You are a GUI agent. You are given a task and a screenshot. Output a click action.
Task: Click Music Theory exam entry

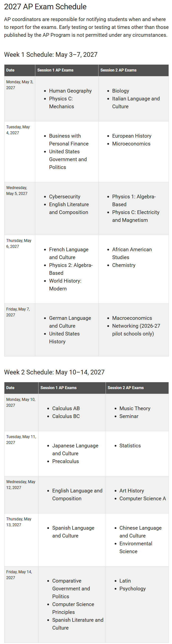pos(135,408)
